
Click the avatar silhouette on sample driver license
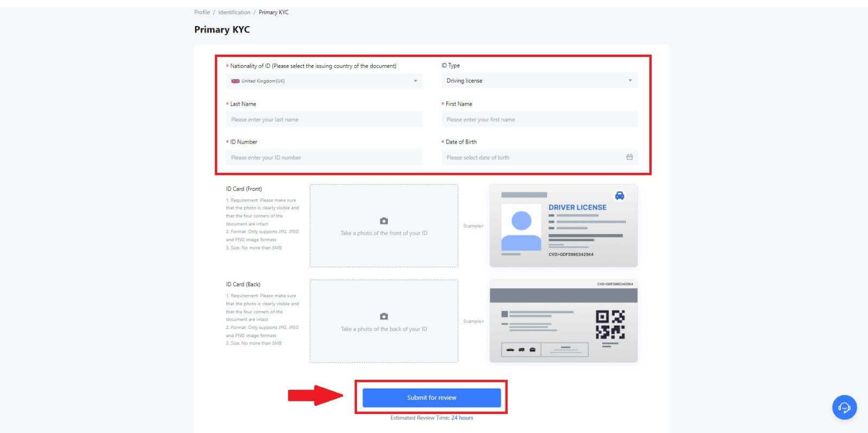point(521,227)
